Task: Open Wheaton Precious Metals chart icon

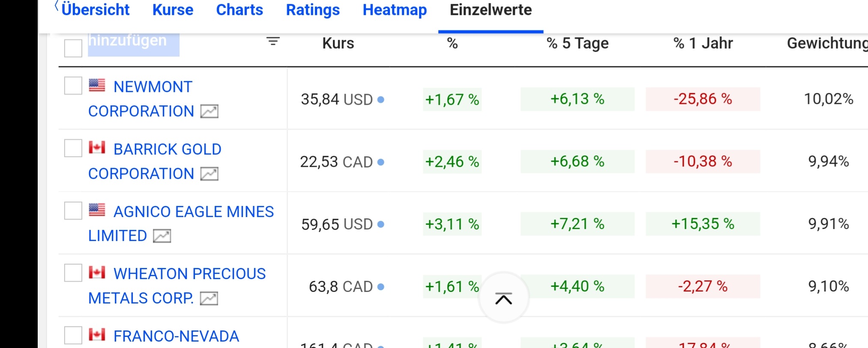Action: click(x=209, y=298)
